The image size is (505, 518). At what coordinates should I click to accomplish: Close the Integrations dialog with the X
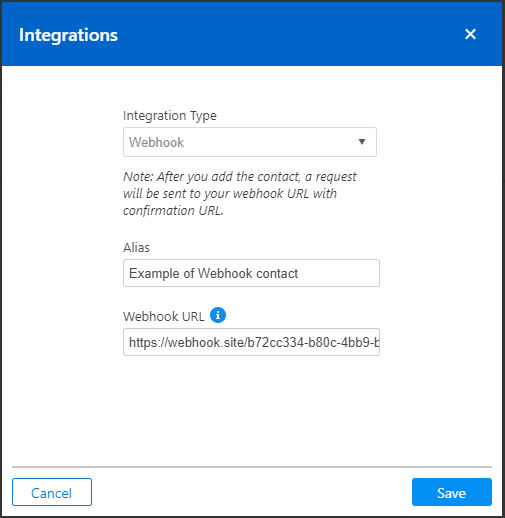point(470,34)
